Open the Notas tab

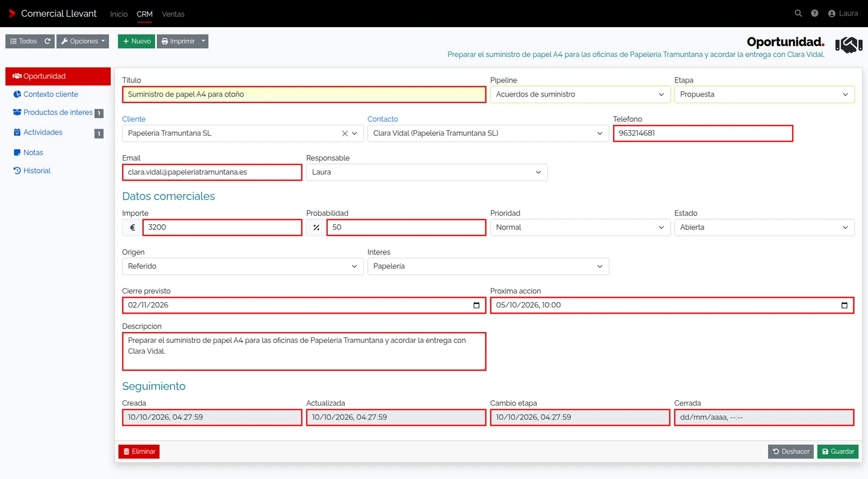pos(58,153)
